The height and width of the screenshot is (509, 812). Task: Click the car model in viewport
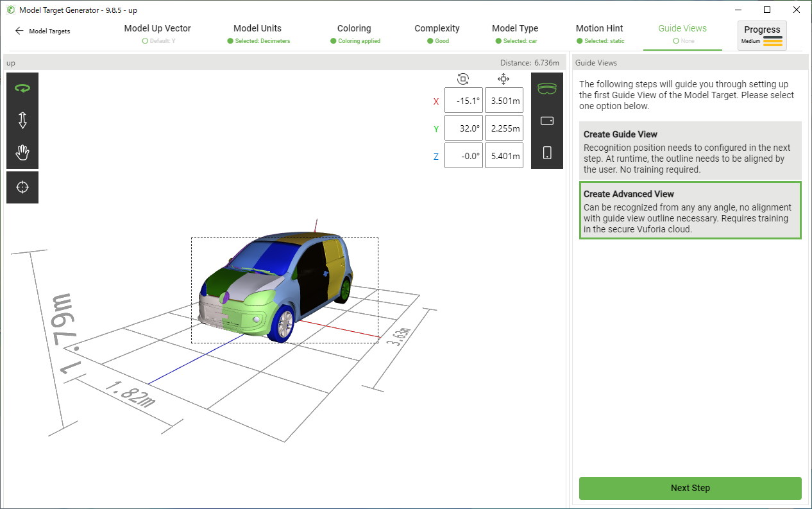pos(276,286)
